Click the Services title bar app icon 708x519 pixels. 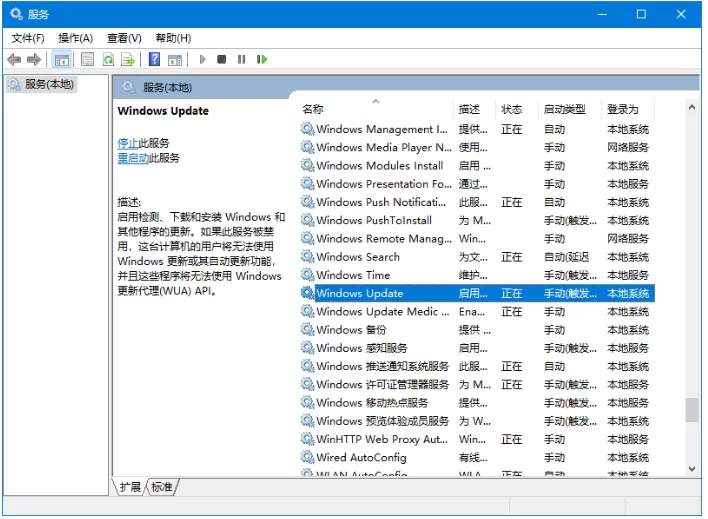16,14
